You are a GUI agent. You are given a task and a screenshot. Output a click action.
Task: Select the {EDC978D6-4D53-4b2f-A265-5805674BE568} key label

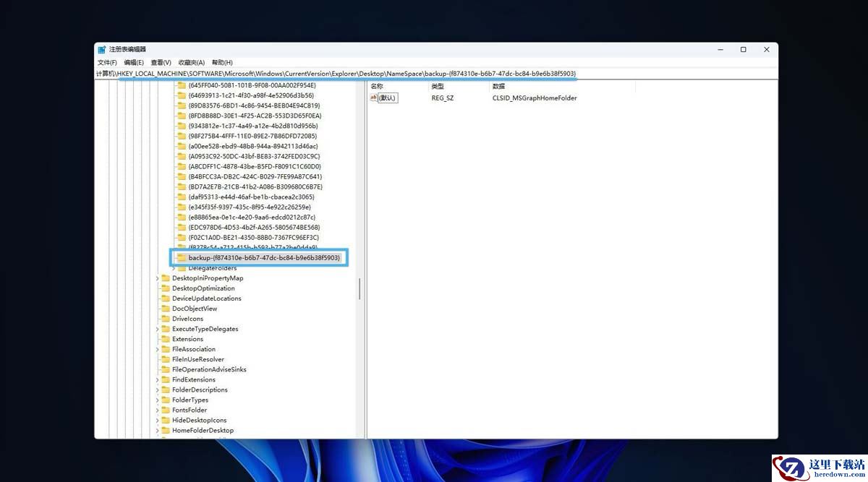tap(253, 227)
